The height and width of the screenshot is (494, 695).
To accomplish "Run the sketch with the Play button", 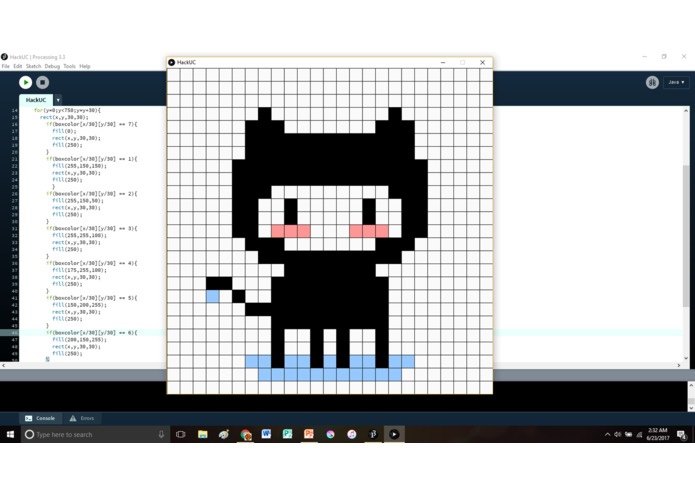I will tap(25, 82).
